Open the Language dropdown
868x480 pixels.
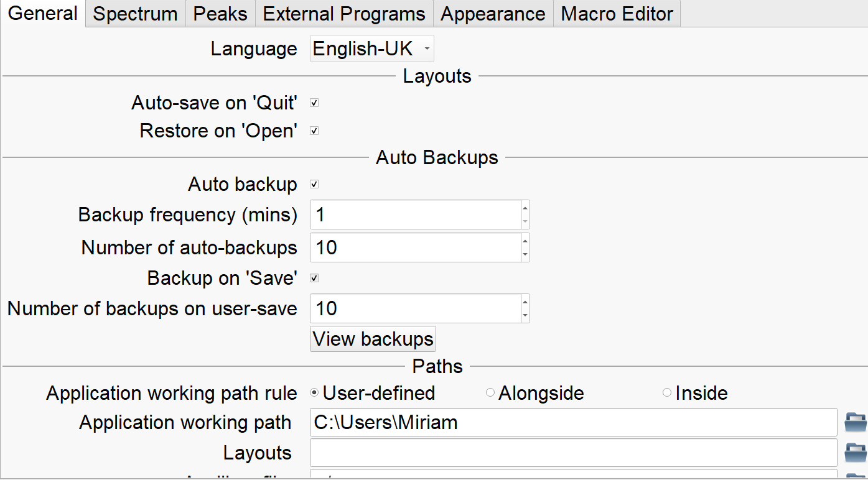[x=371, y=48]
